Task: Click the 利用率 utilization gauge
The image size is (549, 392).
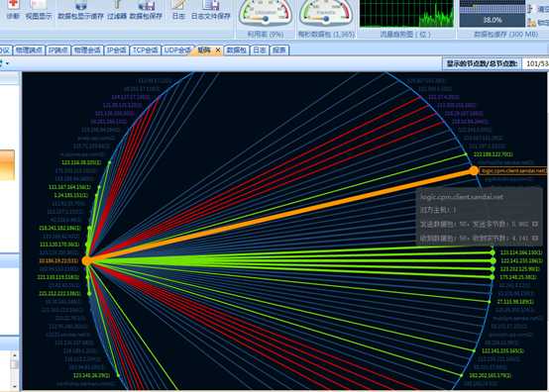Action: click(266, 13)
